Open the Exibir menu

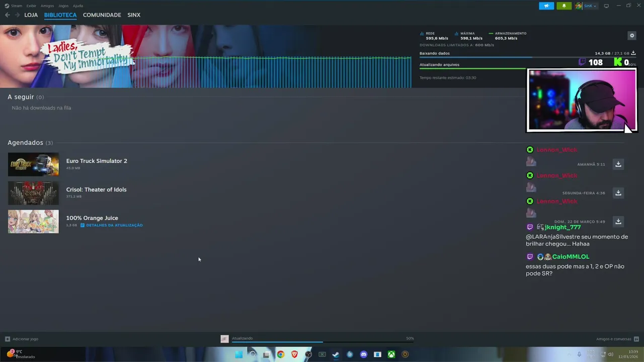point(31,6)
